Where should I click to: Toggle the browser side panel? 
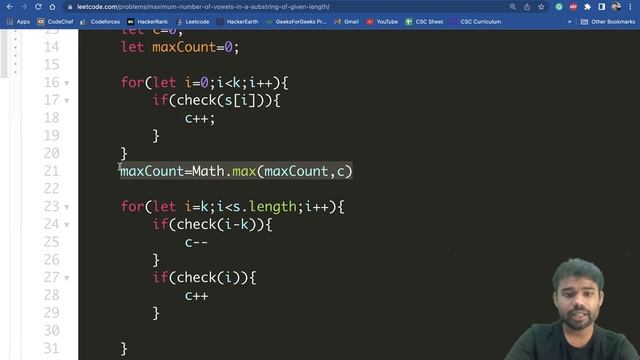pyautogui.click(x=602, y=7)
